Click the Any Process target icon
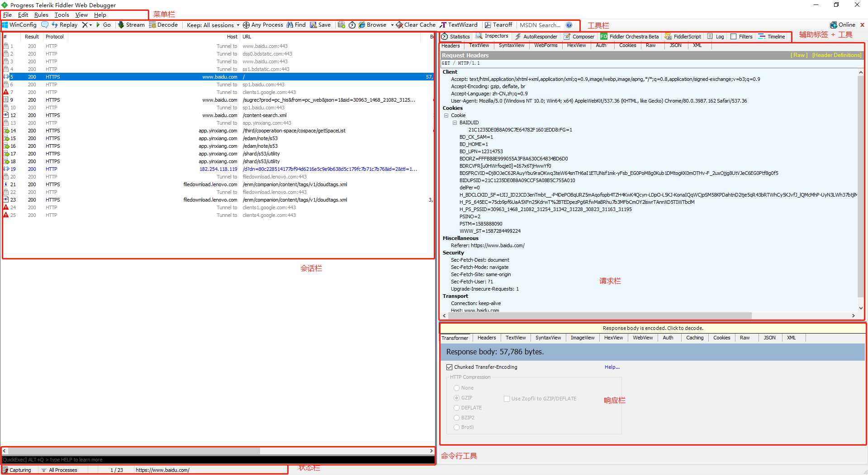 (x=246, y=25)
